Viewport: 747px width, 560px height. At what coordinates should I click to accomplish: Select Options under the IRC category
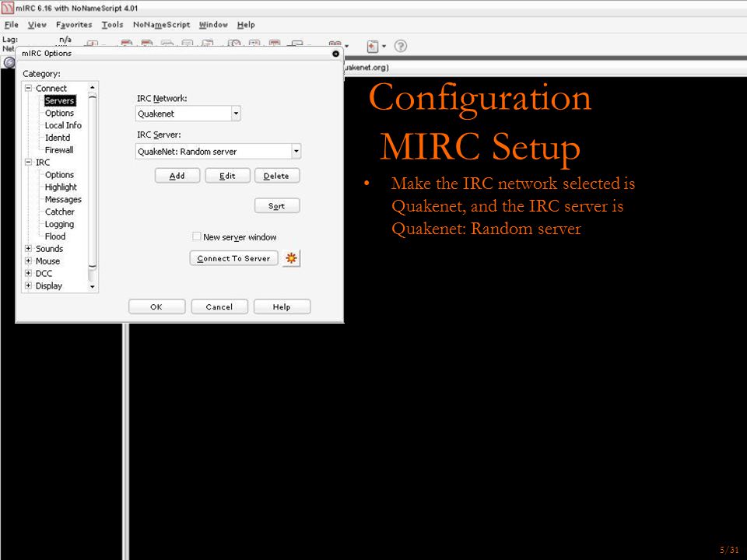[60, 175]
